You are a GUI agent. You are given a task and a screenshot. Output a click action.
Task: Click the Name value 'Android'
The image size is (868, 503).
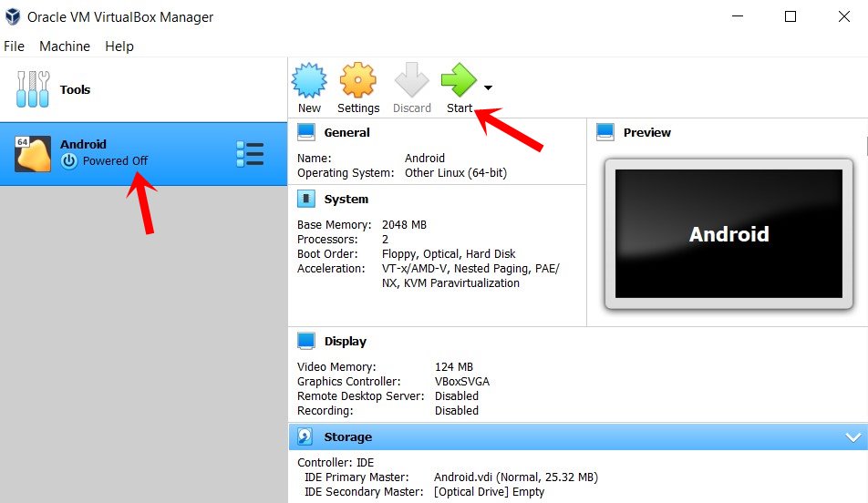click(x=425, y=159)
